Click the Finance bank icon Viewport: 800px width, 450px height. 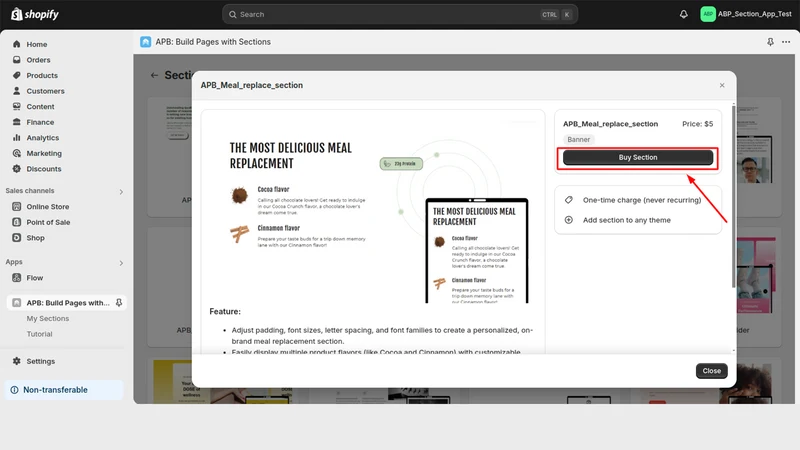17,122
